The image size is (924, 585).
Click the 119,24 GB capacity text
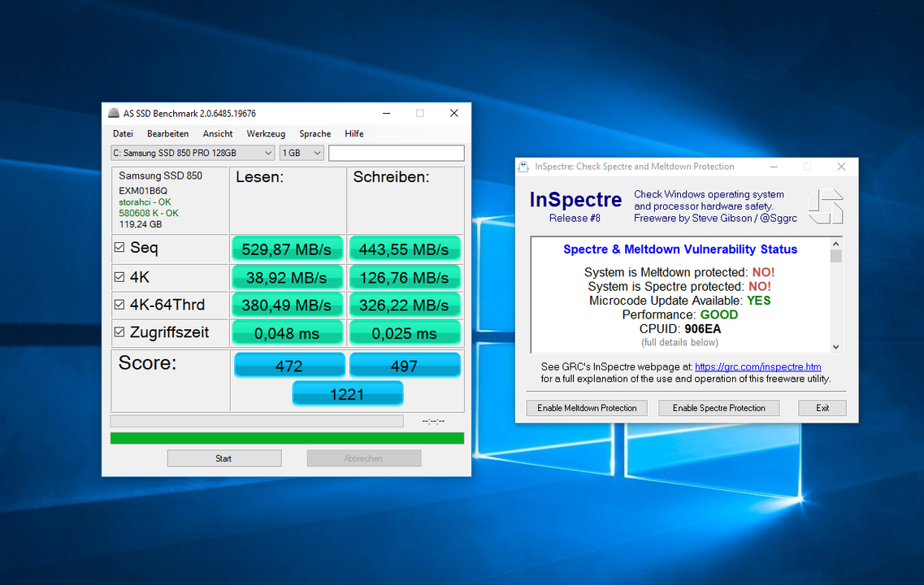[141, 224]
